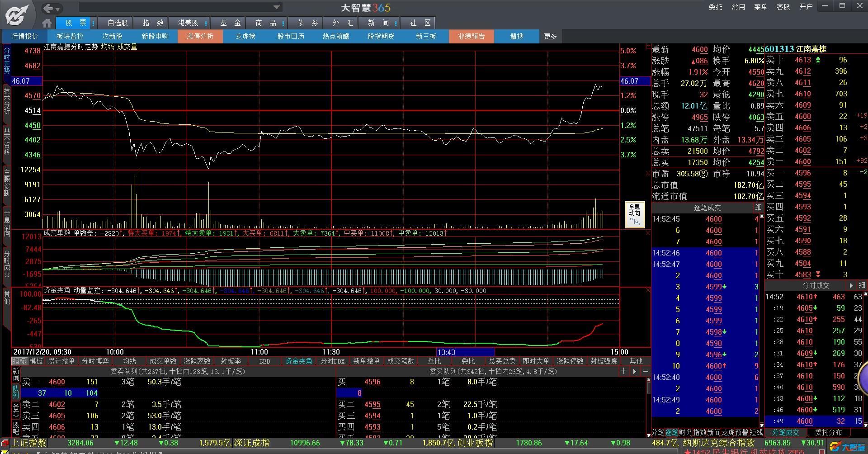This screenshot has height=454, width=868.
Task: Open the home page icon
Action: 47,23
